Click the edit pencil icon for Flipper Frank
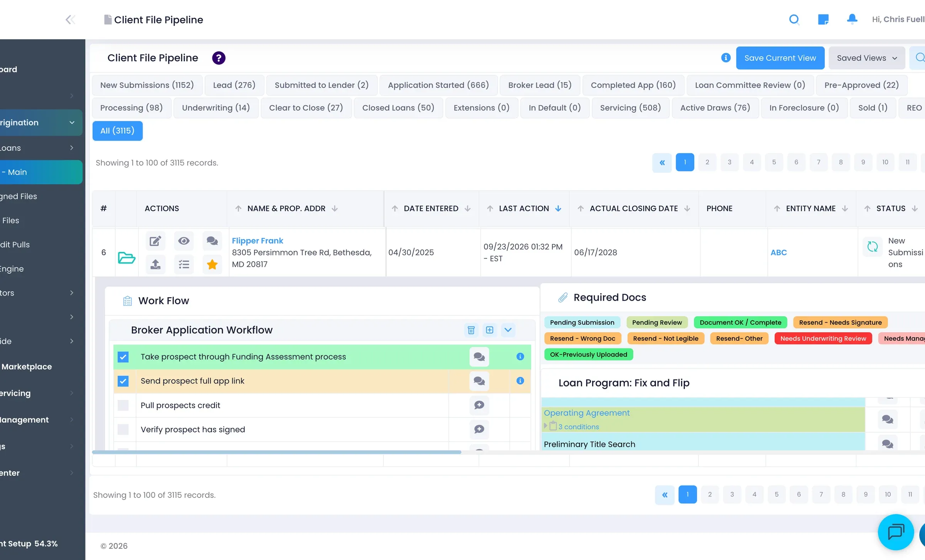 [155, 241]
